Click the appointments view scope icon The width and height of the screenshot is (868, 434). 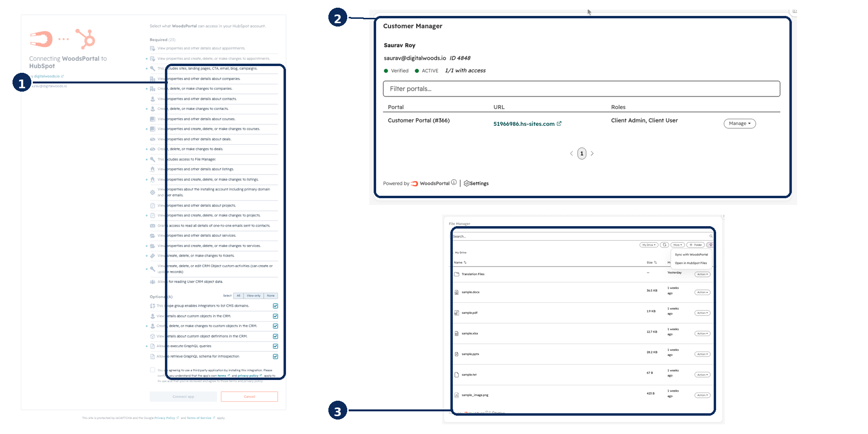pos(152,48)
